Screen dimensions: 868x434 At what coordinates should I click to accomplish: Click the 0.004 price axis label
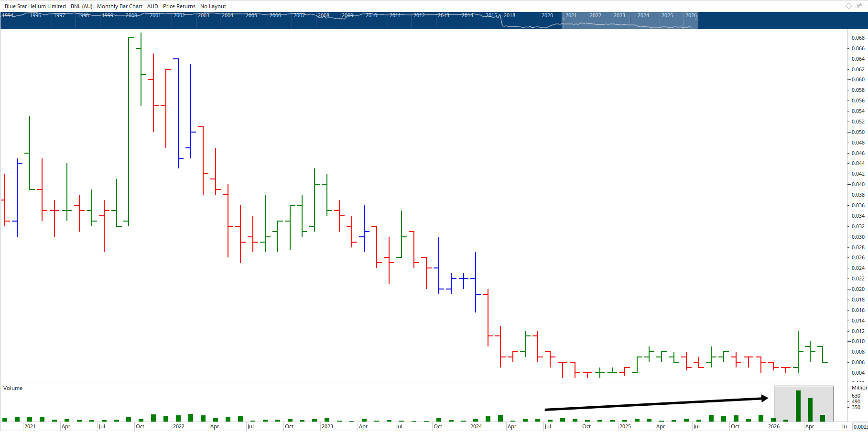tap(858, 373)
